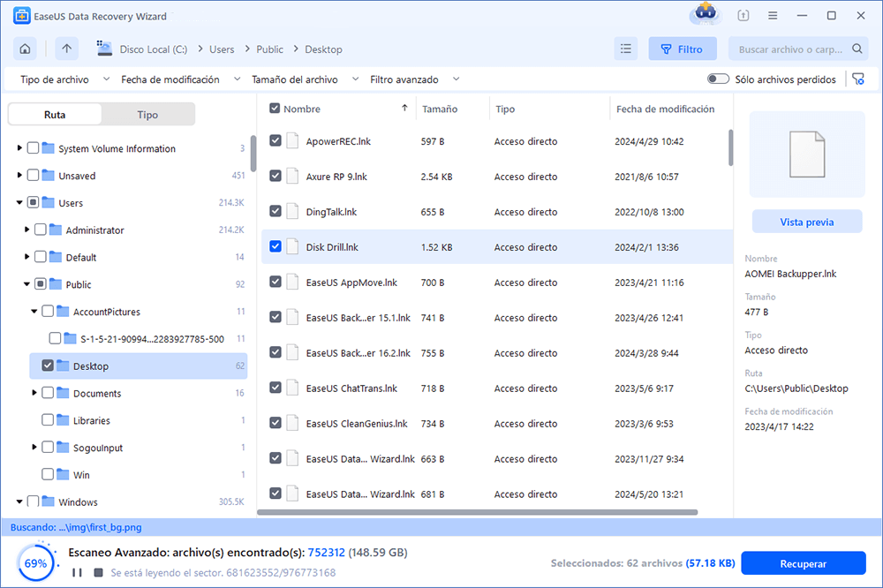Click the Axure RP 9.lnk file icon

click(292, 177)
